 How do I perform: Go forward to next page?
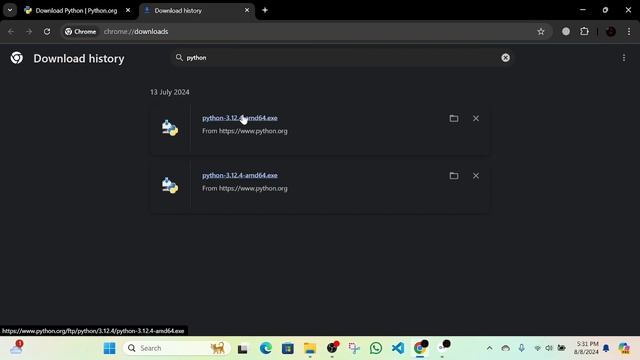(29, 31)
